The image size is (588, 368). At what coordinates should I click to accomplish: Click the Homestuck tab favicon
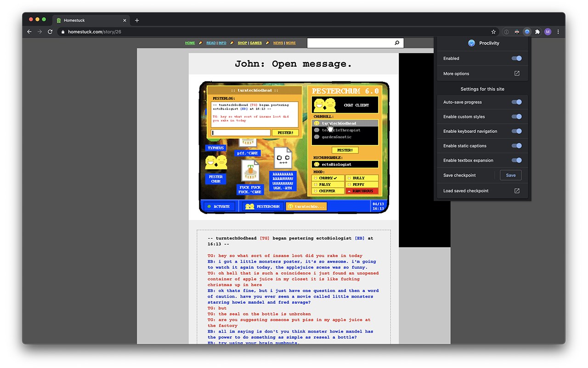[x=59, y=20]
